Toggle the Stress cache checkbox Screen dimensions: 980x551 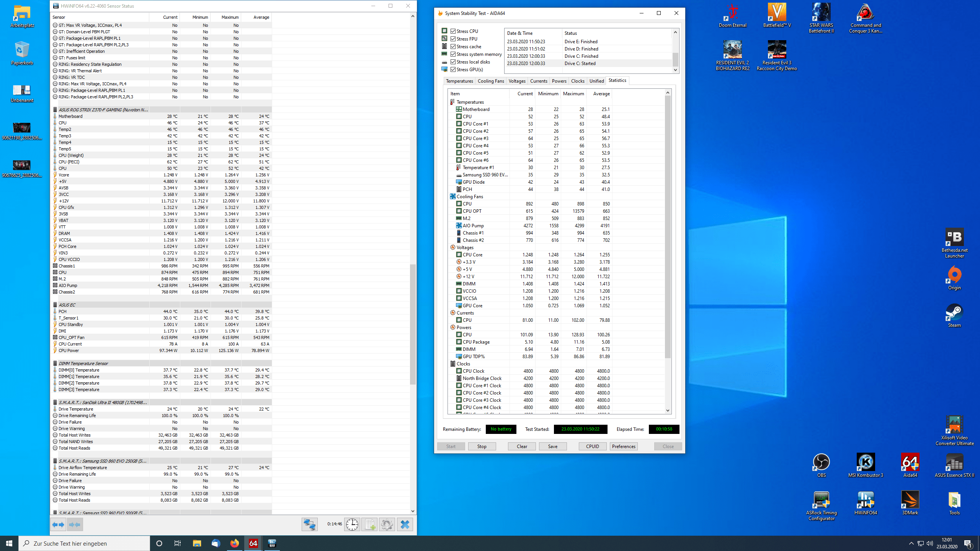[x=453, y=46]
